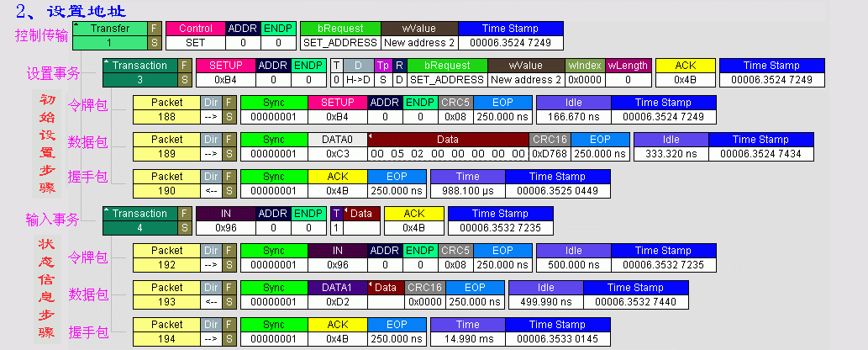The width and height of the screenshot is (868, 350).
Task: Expand the Data field in Transaction 4
Action: [348, 214]
